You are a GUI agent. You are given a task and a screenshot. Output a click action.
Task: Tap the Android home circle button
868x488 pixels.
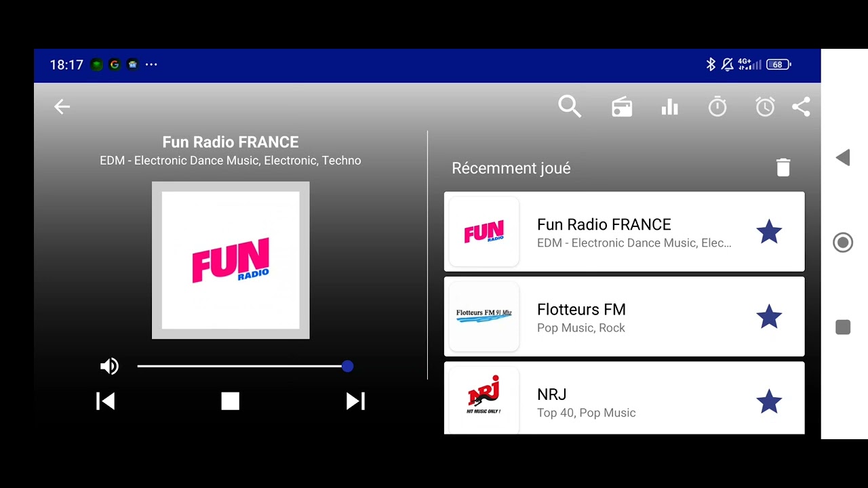click(843, 242)
